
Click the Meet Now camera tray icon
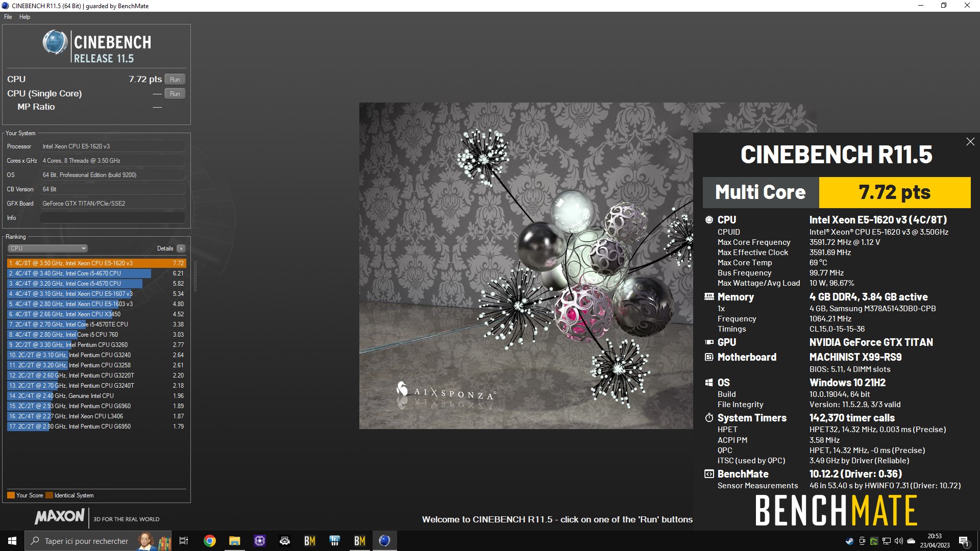click(862, 541)
